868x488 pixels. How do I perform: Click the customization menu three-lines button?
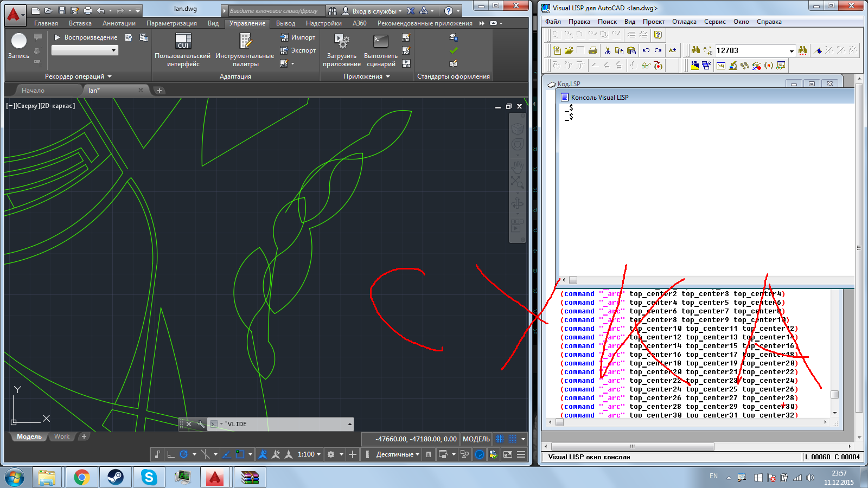[521, 454]
